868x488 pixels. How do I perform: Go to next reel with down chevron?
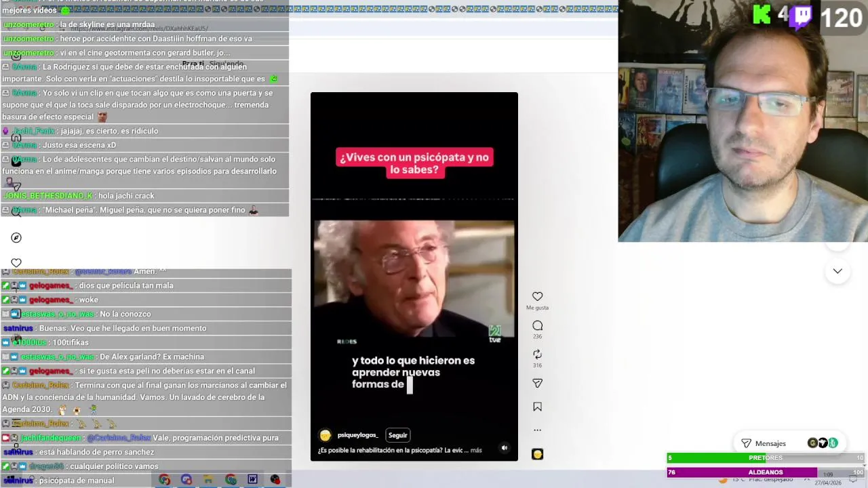[x=837, y=271]
